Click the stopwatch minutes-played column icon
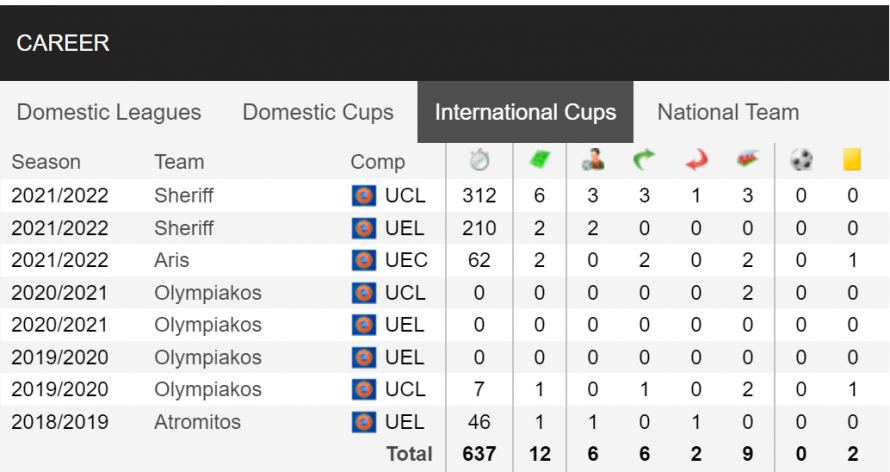Viewport: 890px width, 472px height. pos(479,160)
